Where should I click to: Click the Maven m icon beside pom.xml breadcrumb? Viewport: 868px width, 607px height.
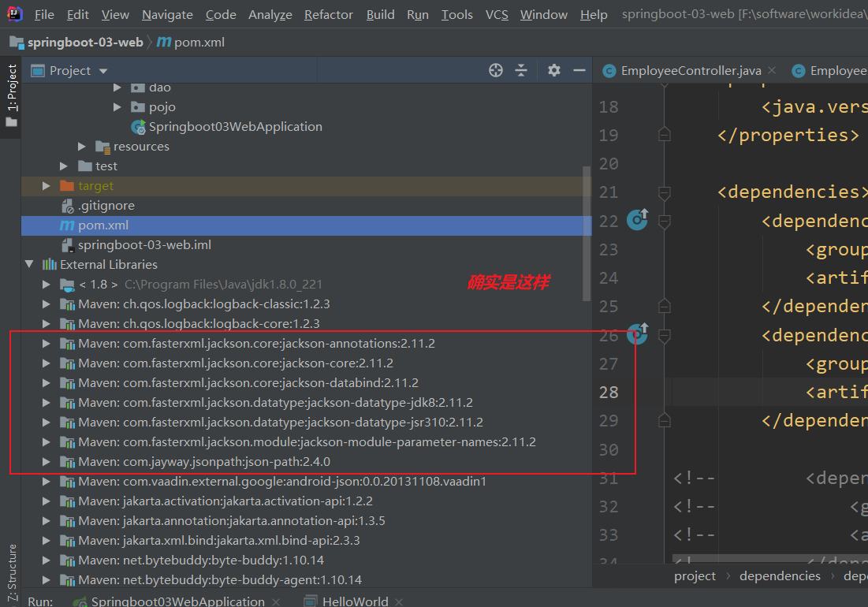[x=164, y=42]
